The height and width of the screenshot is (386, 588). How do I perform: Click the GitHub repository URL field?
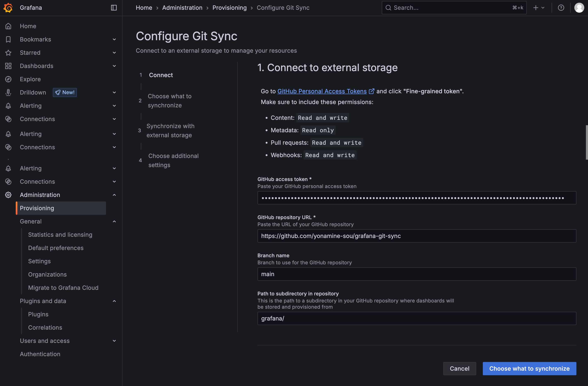pyautogui.click(x=417, y=236)
